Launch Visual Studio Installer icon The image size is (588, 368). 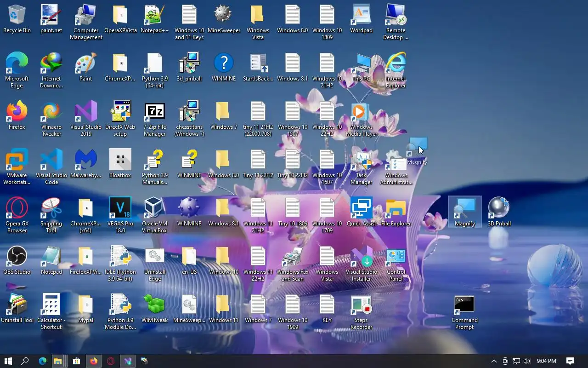(x=362, y=264)
